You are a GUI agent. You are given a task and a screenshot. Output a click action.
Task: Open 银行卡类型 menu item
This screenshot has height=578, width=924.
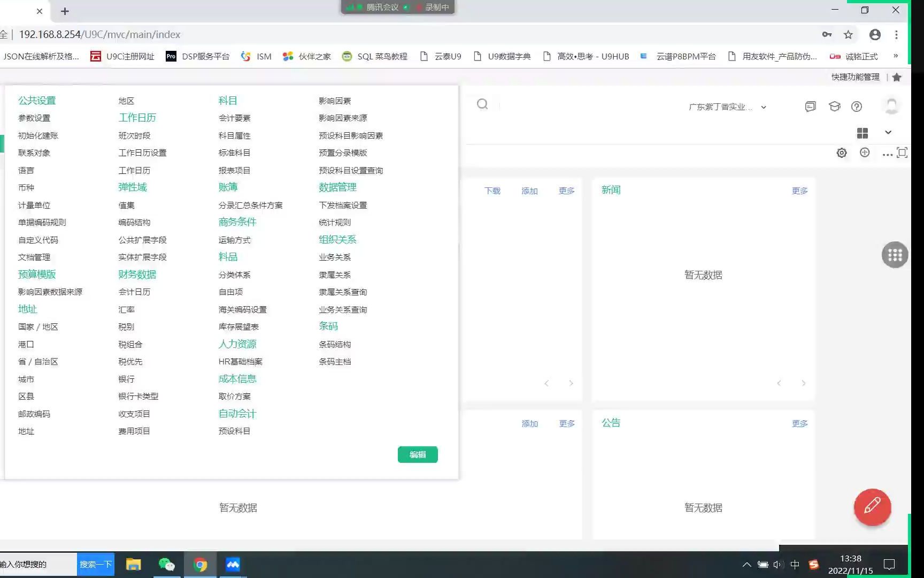pos(138,397)
